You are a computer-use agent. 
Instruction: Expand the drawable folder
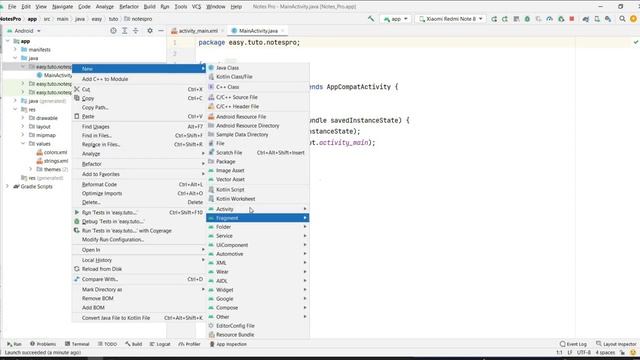23,118
